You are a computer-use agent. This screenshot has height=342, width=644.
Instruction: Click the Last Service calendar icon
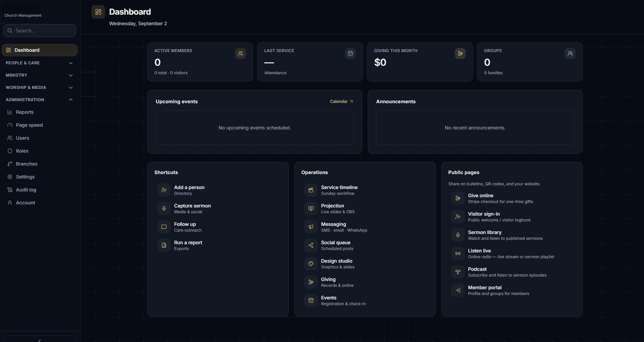[350, 53]
